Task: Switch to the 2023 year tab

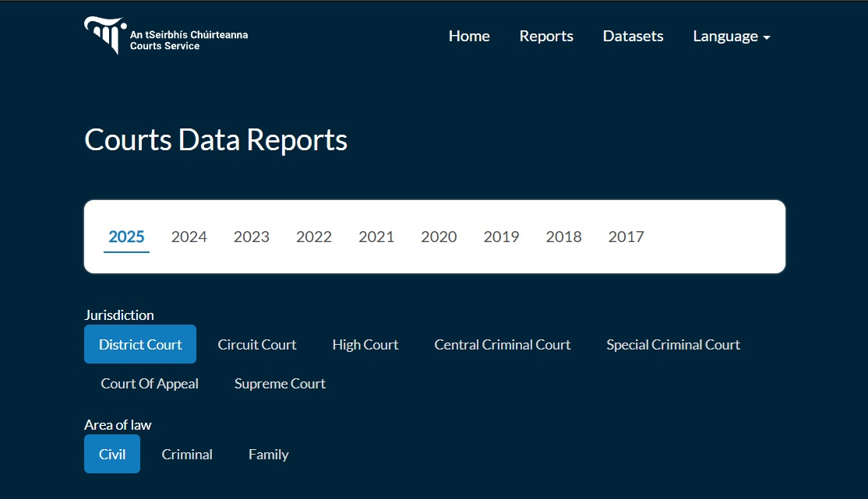Action: 252,237
